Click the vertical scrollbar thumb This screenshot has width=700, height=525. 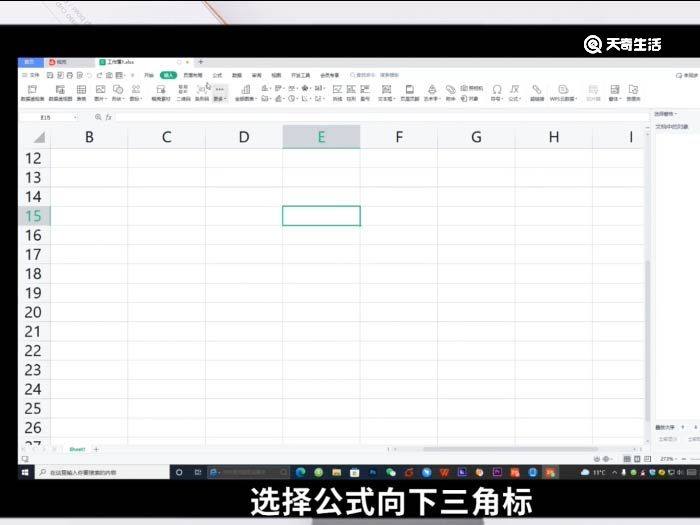(647, 340)
